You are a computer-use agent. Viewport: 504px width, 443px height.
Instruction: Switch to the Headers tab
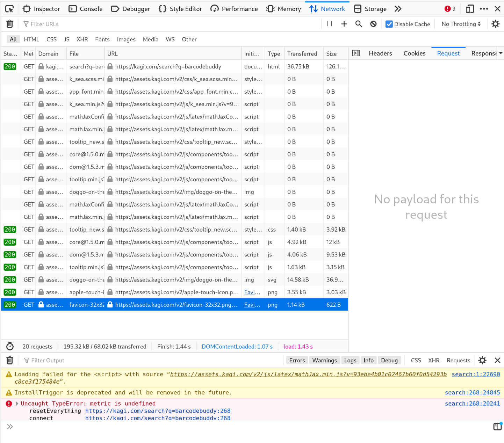tap(380, 53)
